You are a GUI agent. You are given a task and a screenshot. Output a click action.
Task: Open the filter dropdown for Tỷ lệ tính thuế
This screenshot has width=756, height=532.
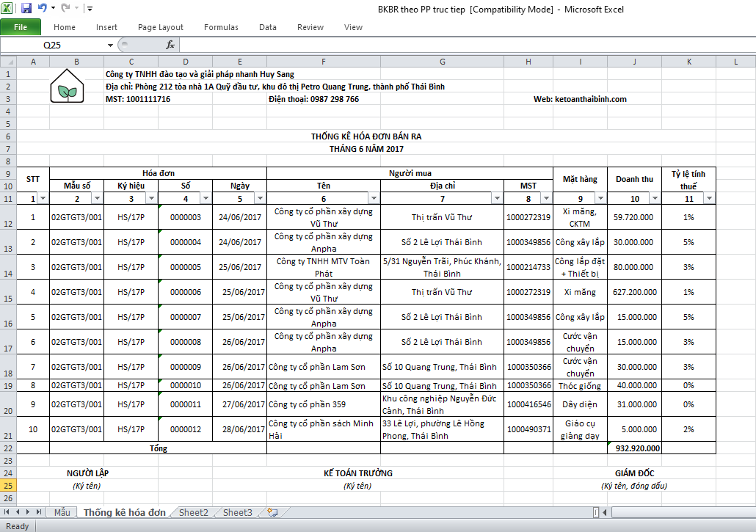pyautogui.click(x=709, y=199)
